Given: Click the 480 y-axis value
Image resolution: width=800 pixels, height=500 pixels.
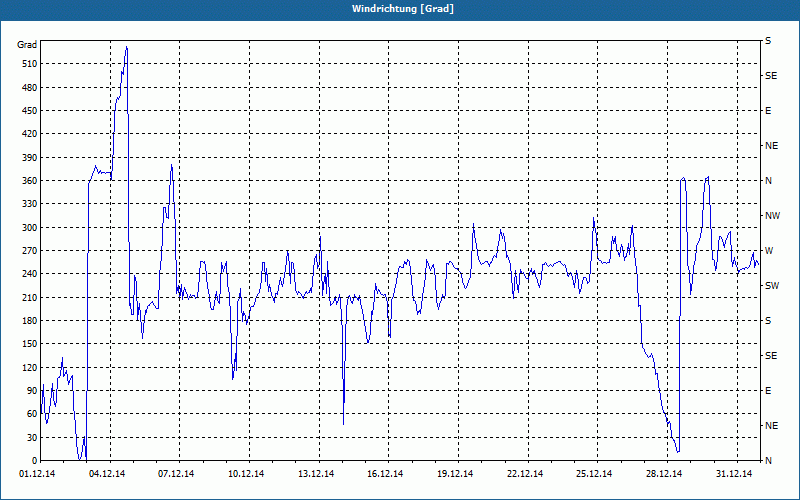Looking at the screenshot, I should [31, 87].
